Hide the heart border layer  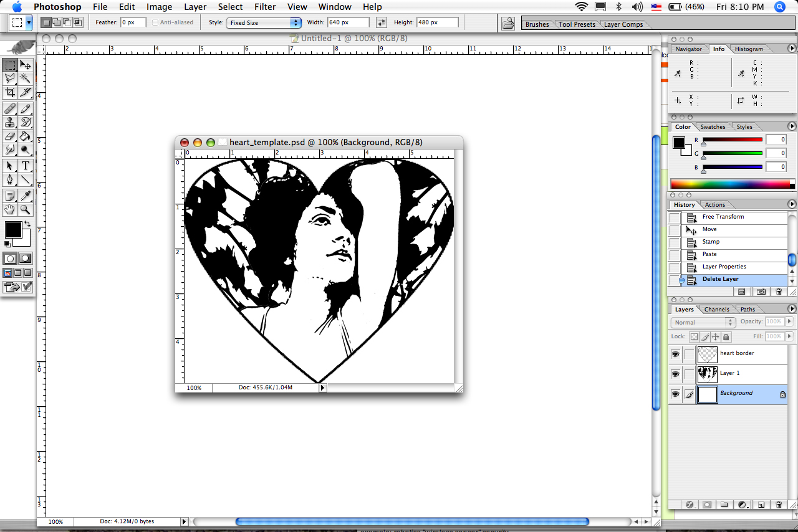click(x=675, y=354)
